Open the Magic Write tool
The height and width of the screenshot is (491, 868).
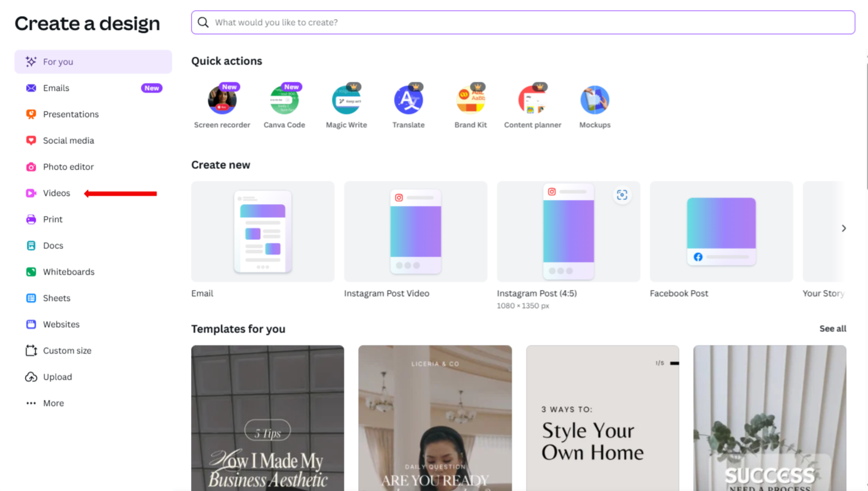346,100
